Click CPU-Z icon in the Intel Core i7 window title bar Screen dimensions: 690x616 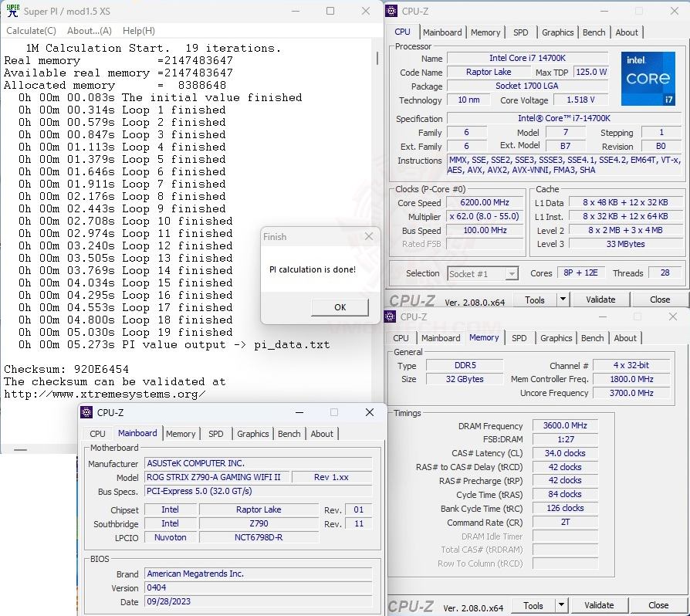point(392,10)
